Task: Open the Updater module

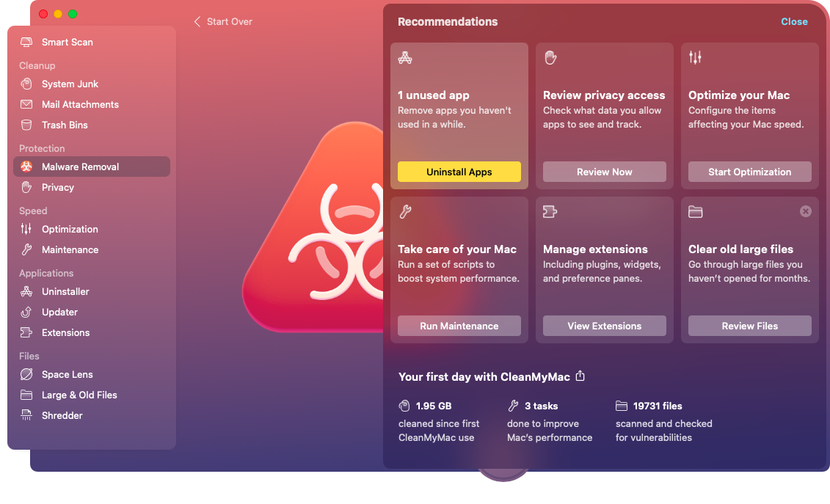Action: click(x=92, y=313)
